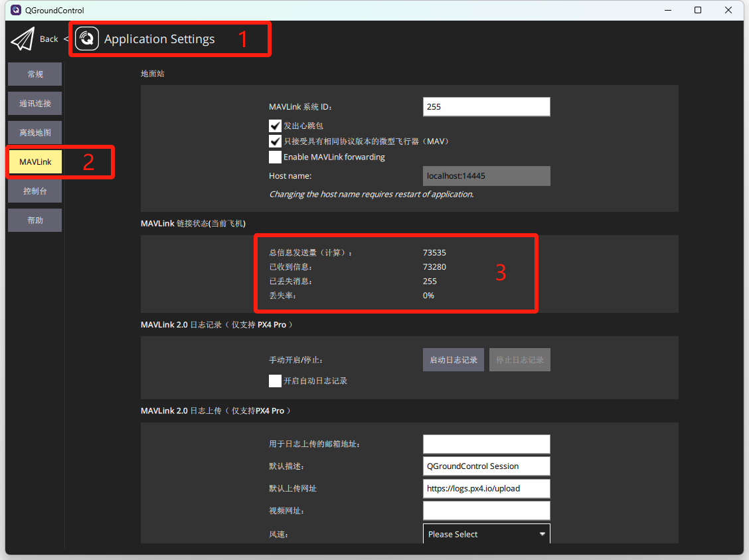Click the Back label in the header

point(48,39)
